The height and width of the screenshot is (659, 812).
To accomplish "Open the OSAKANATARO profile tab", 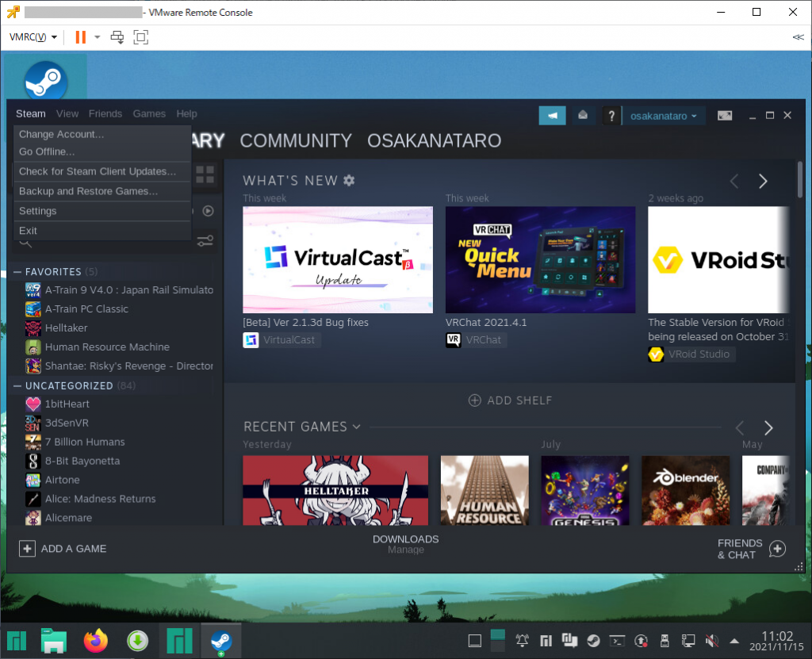I will click(434, 140).
